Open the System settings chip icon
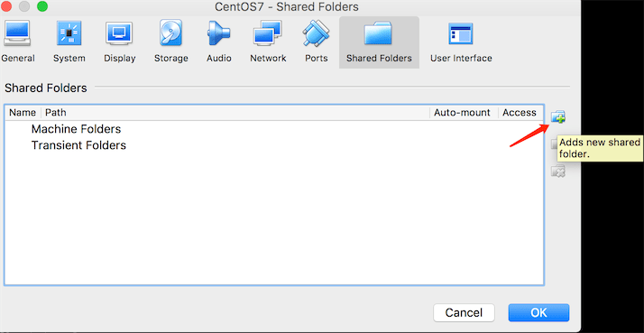 click(69, 33)
